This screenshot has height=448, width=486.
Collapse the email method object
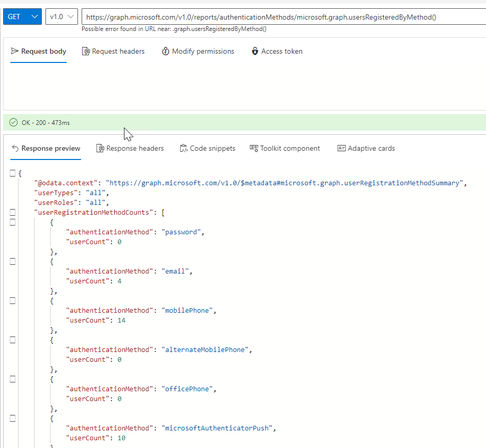13,262
